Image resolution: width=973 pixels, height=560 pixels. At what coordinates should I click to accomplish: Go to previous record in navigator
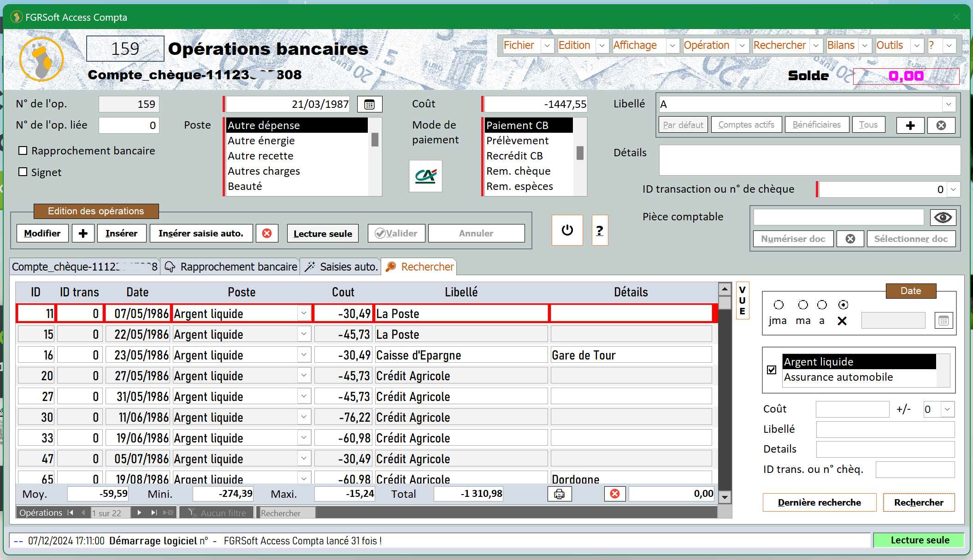83,513
